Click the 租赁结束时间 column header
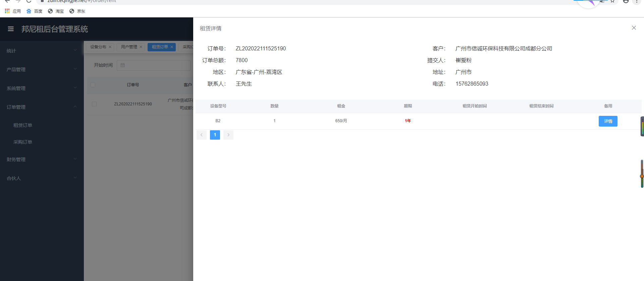The image size is (644, 281). click(x=541, y=106)
